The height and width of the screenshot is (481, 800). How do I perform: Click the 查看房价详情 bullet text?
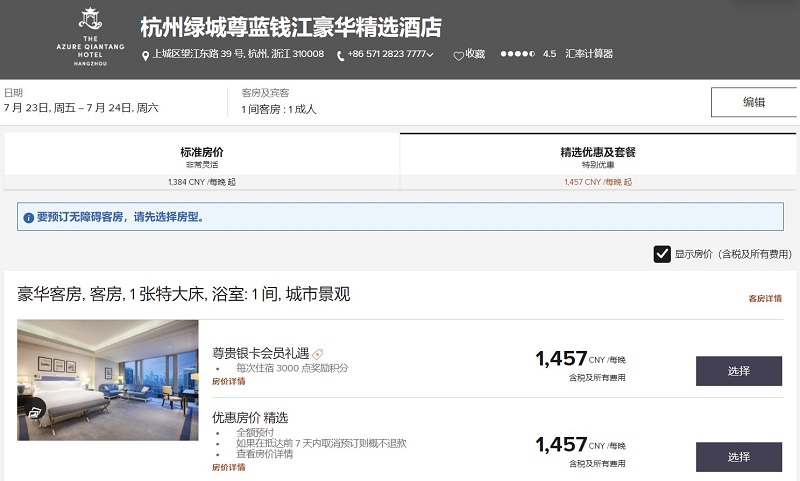point(264,454)
